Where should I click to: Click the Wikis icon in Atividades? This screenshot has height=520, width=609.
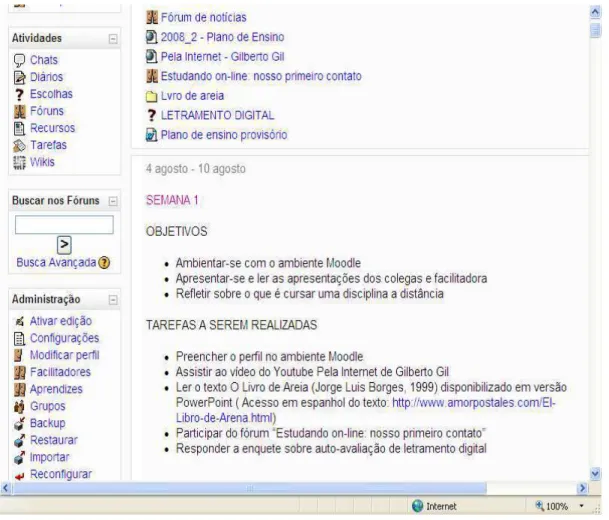(19, 162)
